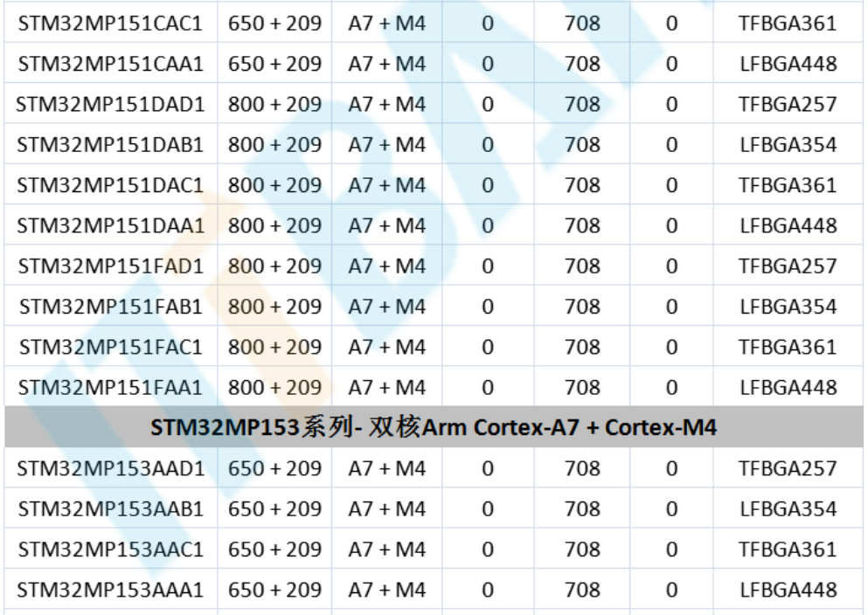Select the STM32MP153AAB1 part number cell
The width and height of the screenshot is (868, 615).
click(x=111, y=508)
